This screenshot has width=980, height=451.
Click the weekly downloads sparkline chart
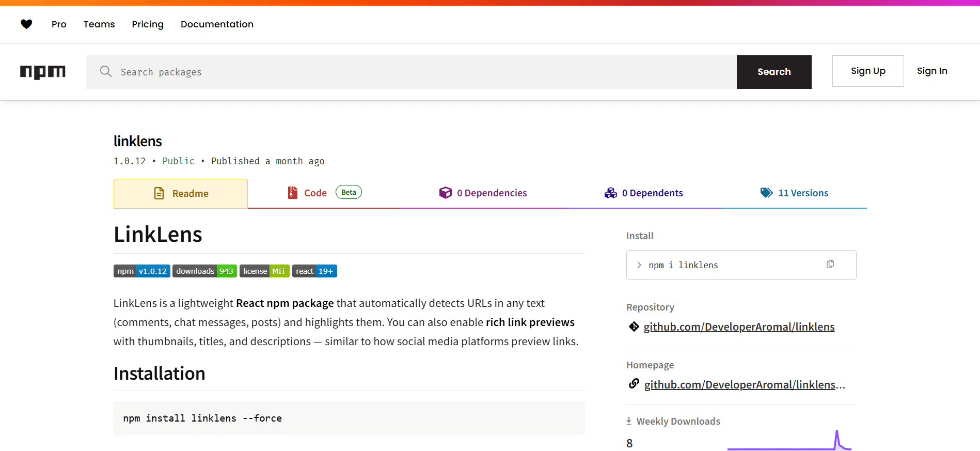(789, 441)
